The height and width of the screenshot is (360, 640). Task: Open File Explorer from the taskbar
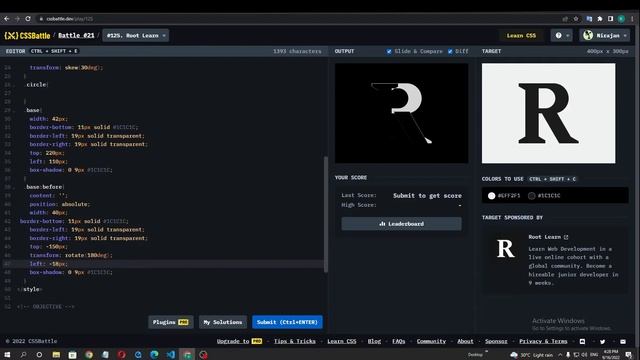tap(56, 354)
